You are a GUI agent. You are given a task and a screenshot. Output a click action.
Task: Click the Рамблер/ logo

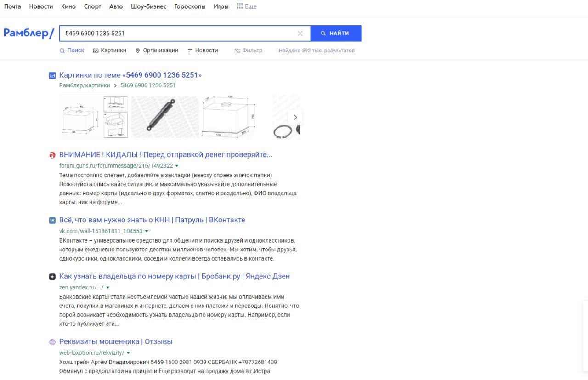click(29, 33)
